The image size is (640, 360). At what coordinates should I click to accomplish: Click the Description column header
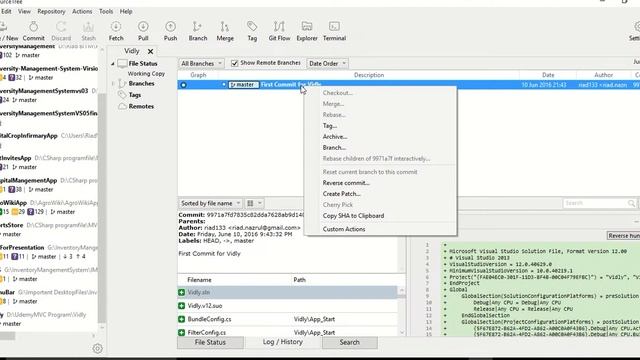pyautogui.click(x=369, y=75)
